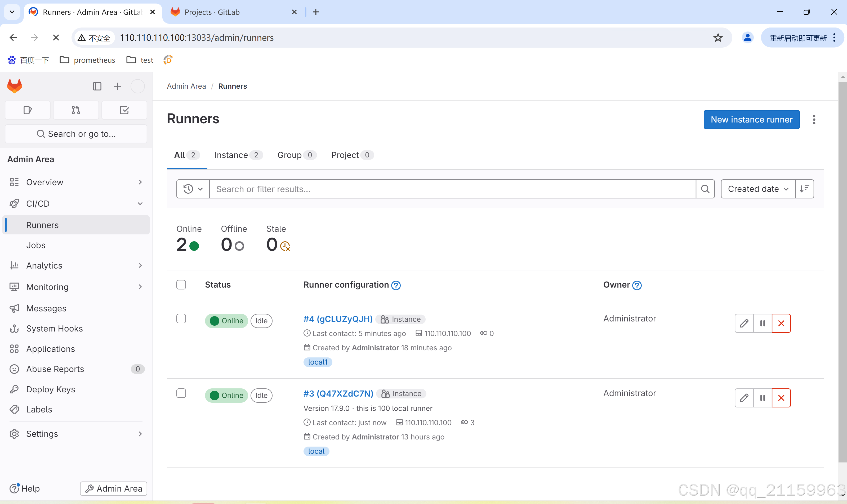Viewport: 847px width, 504px height.
Task: Select the checkbox for runner #4 (gCLUZyQJH)
Action: pyautogui.click(x=181, y=318)
